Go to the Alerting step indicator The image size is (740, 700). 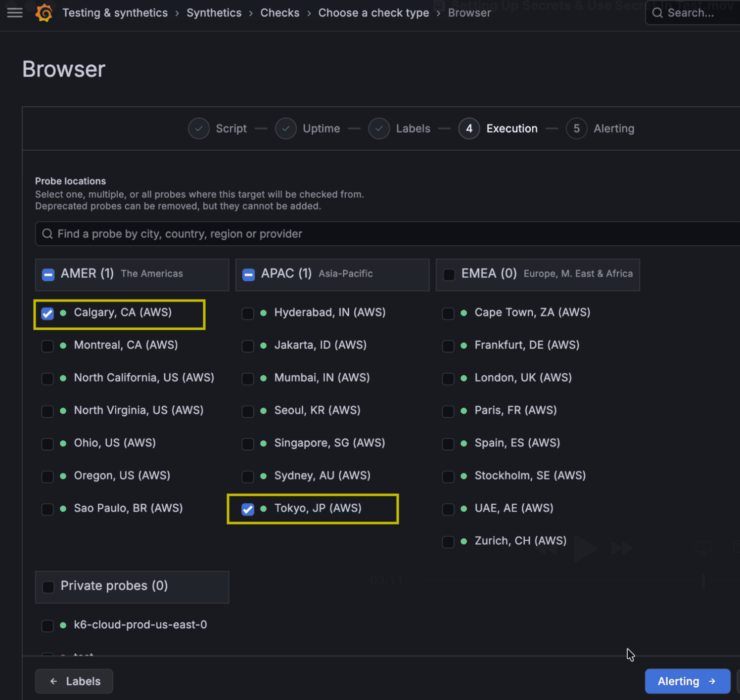576,128
